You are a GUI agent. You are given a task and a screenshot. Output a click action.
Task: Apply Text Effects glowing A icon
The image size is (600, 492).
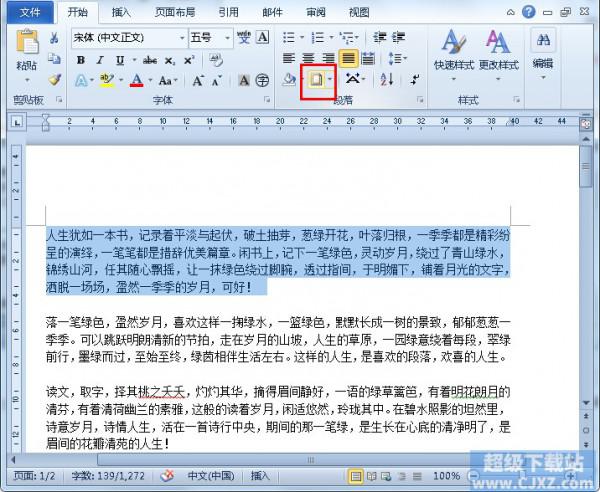coord(81,80)
